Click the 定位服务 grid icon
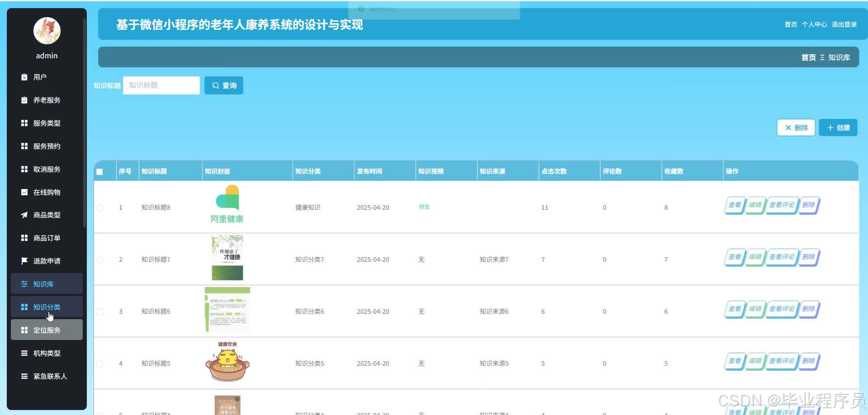 (x=24, y=330)
